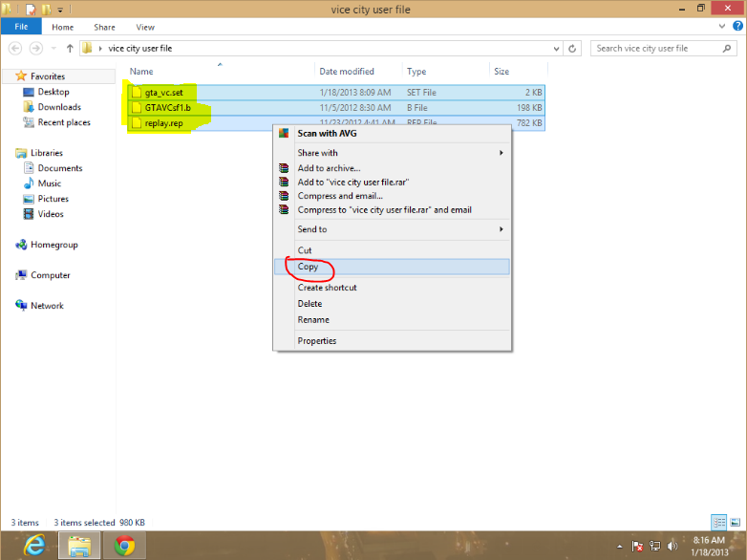This screenshot has width=747, height=560.
Task: Open Pictures library
Action: 53,199
